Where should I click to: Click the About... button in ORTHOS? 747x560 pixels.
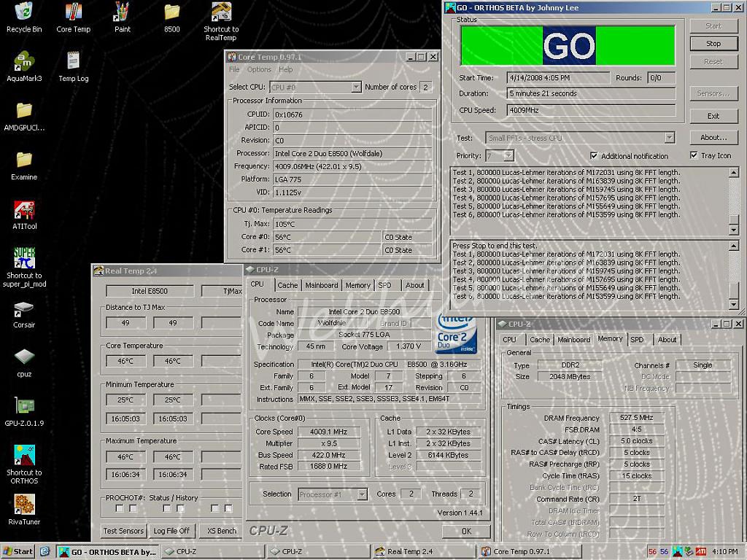click(x=713, y=138)
